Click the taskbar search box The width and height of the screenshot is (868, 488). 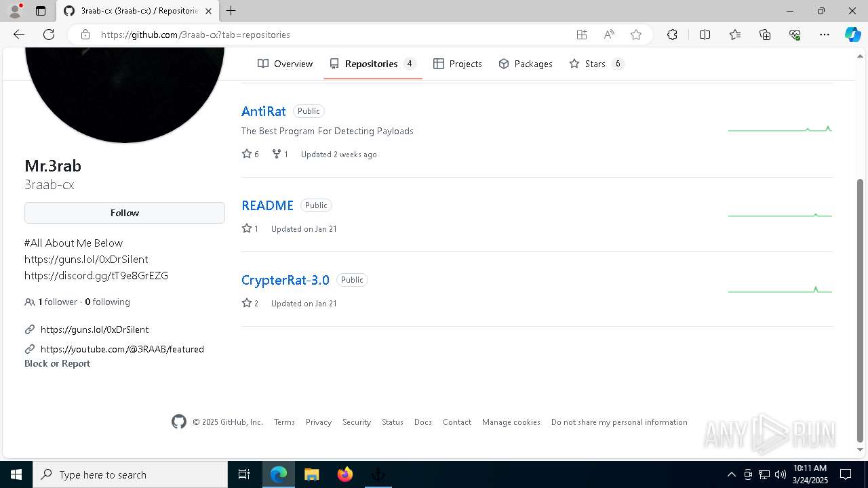(130, 474)
